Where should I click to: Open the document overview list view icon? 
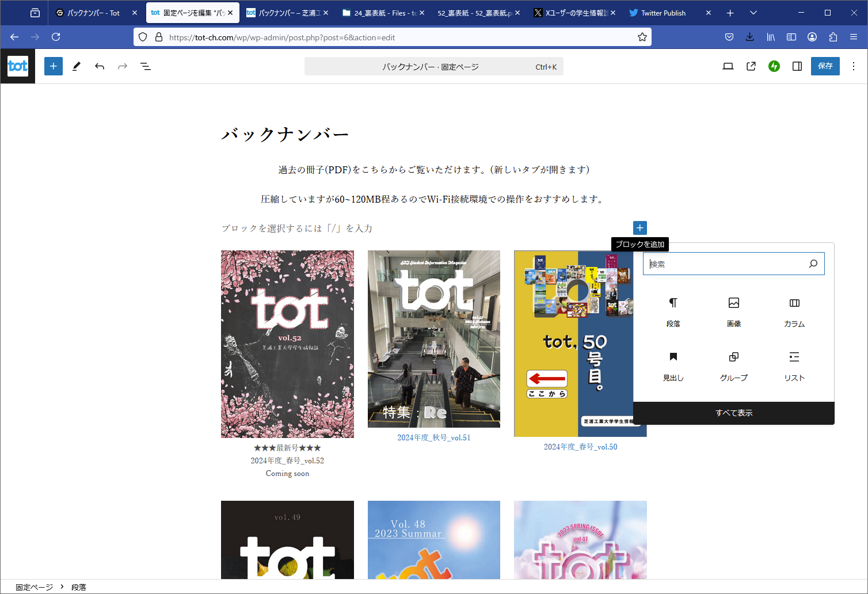pyautogui.click(x=146, y=66)
